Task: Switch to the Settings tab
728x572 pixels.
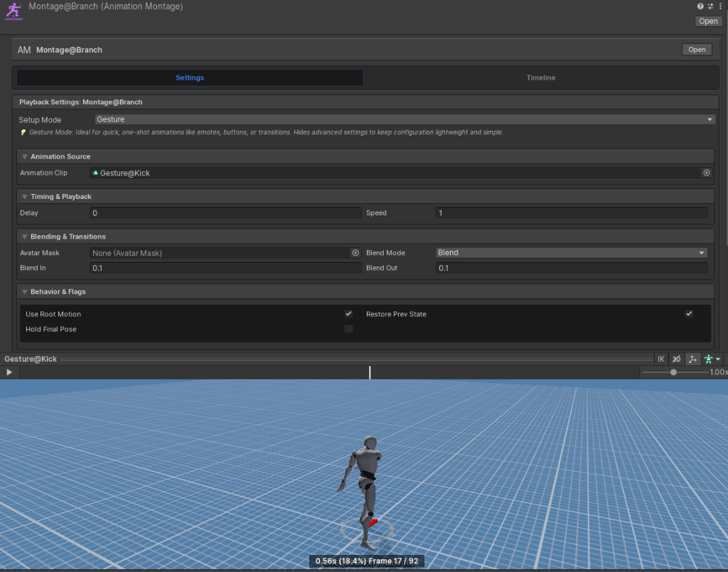Action: point(190,77)
